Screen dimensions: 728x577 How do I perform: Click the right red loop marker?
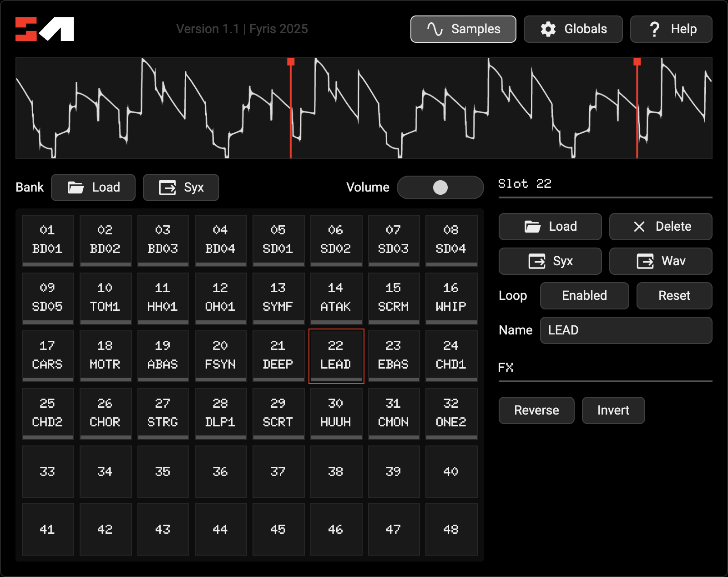coord(637,62)
